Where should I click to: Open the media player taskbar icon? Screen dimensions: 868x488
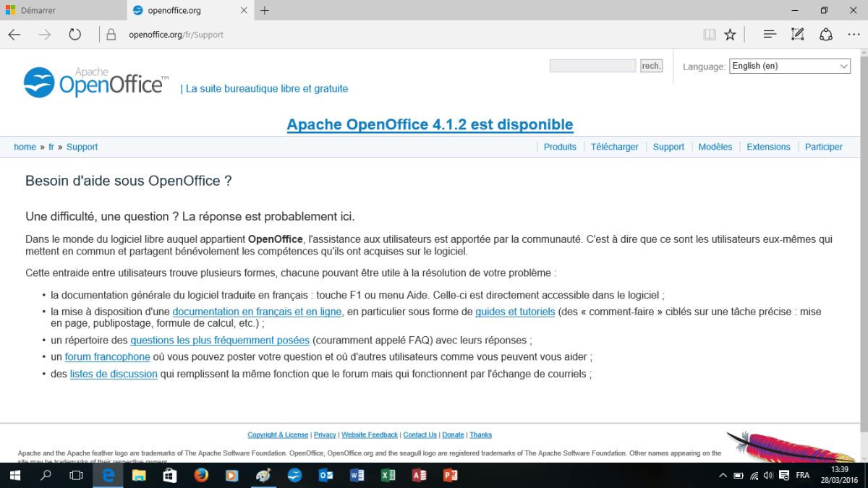[x=232, y=475]
